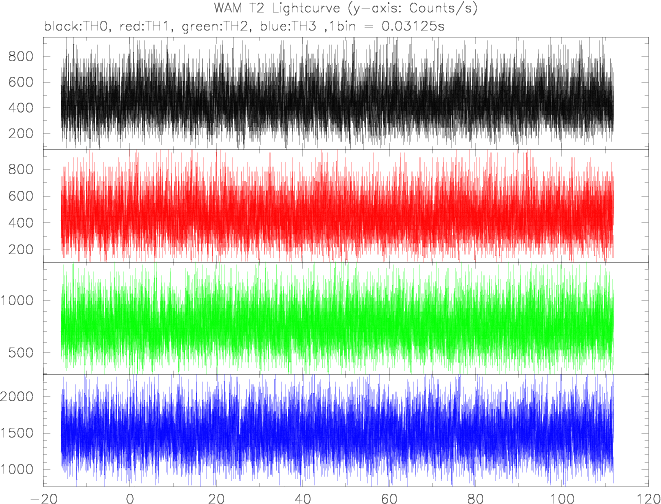Image resolution: width=661 pixels, height=504 pixels.
Task: Click the green TH2 lightcurve panel
Action: click(346, 318)
